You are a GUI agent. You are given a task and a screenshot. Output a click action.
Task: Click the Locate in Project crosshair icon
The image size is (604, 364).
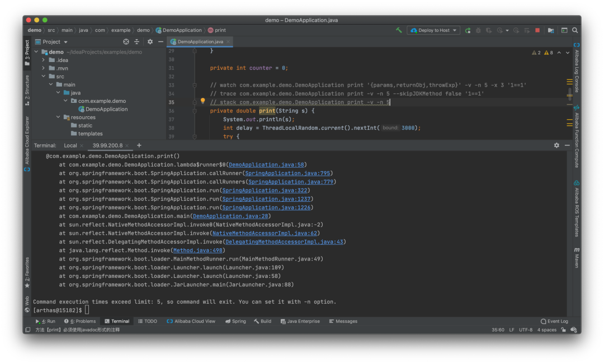(126, 42)
